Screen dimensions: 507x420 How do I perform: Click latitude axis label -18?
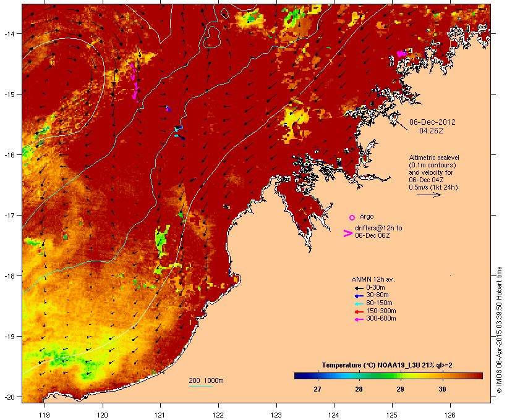pyautogui.click(x=9, y=276)
